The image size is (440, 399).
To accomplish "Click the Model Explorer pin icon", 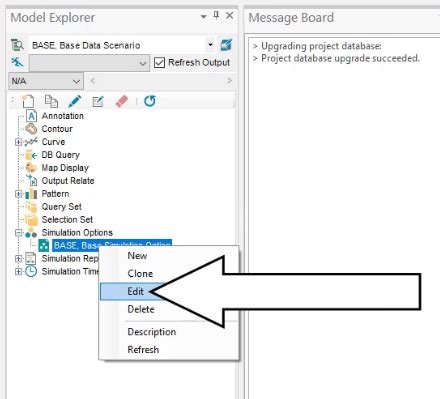I will click(x=216, y=15).
